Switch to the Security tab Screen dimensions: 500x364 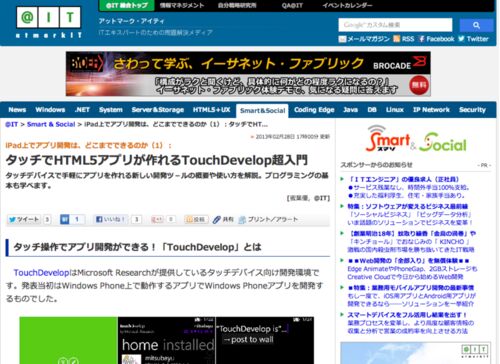point(472,110)
